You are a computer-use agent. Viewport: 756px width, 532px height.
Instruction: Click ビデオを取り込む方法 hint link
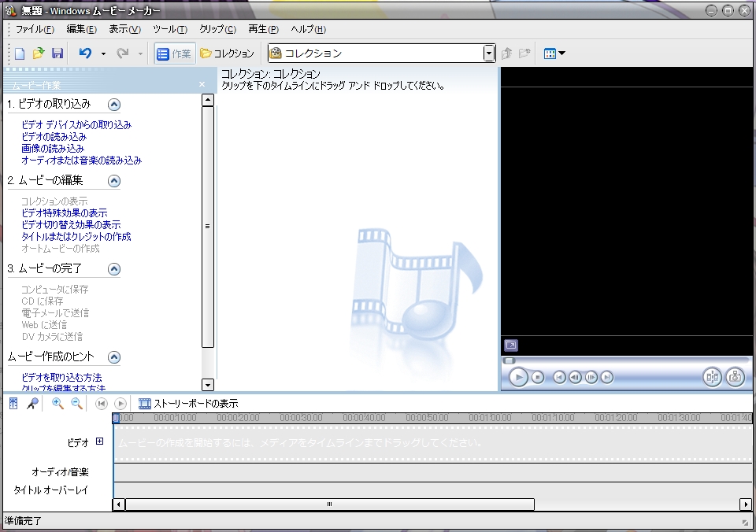pos(61,377)
